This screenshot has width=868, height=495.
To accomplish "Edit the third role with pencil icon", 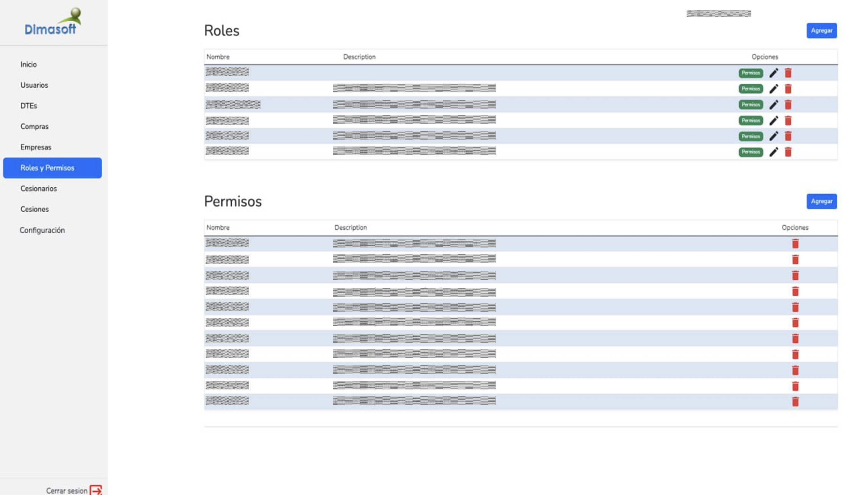I will point(774,104).
